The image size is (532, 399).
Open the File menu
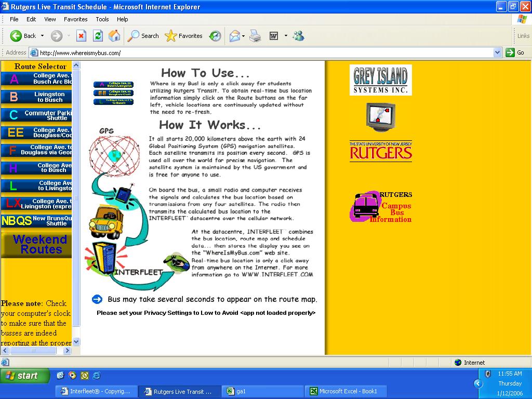coord(14,19)
